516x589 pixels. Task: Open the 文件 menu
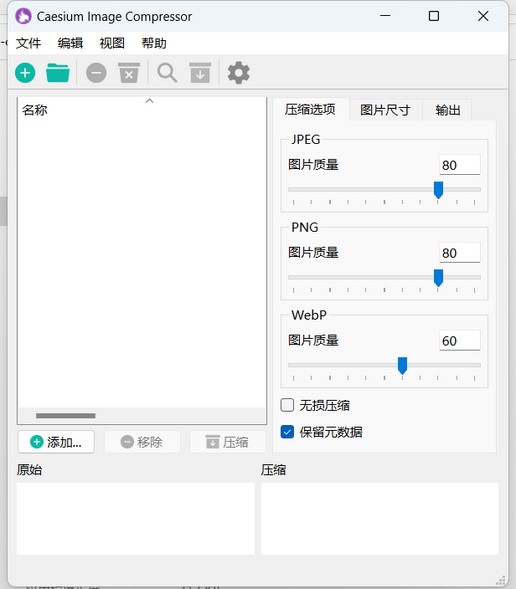click(29, 43)
